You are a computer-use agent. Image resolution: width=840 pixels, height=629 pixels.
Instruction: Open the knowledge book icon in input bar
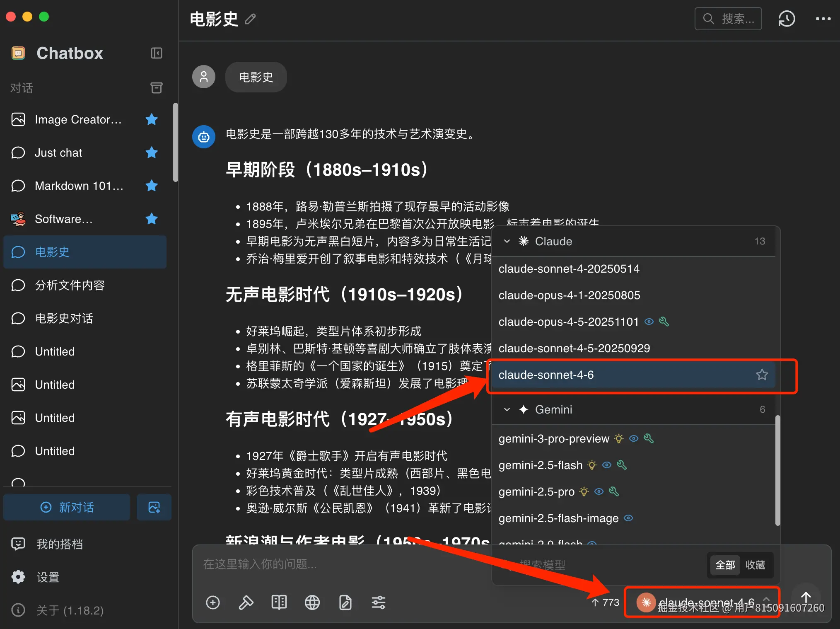(x=279, y=602)
